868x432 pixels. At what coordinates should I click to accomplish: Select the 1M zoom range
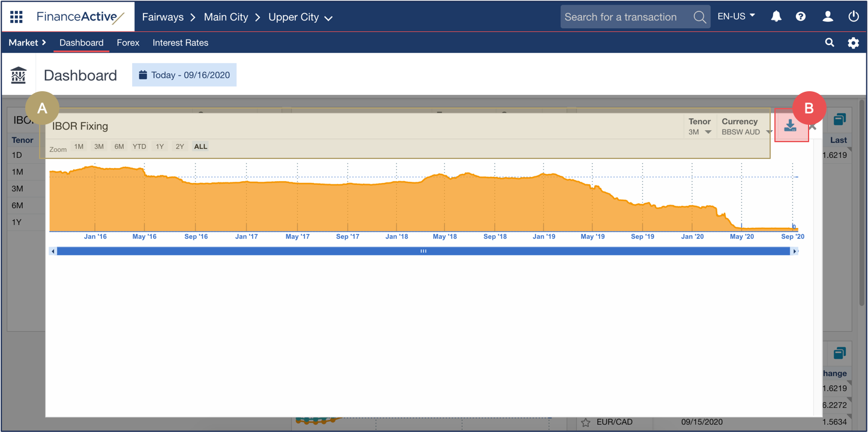78,146
